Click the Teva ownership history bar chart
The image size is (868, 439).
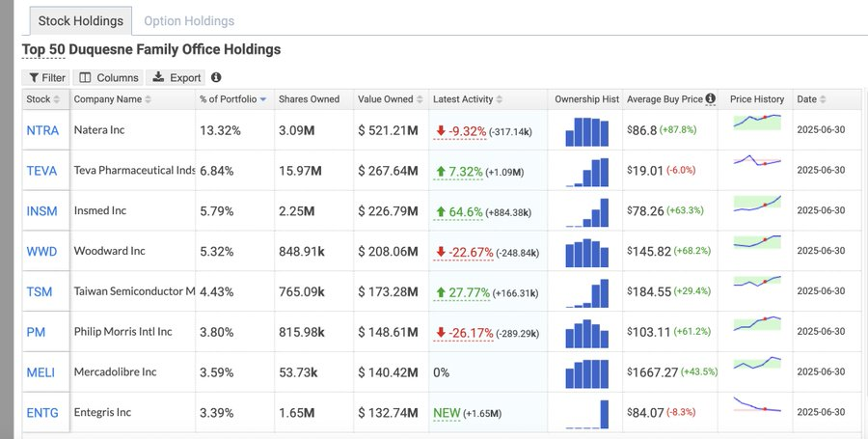click(x=586, y=172)
